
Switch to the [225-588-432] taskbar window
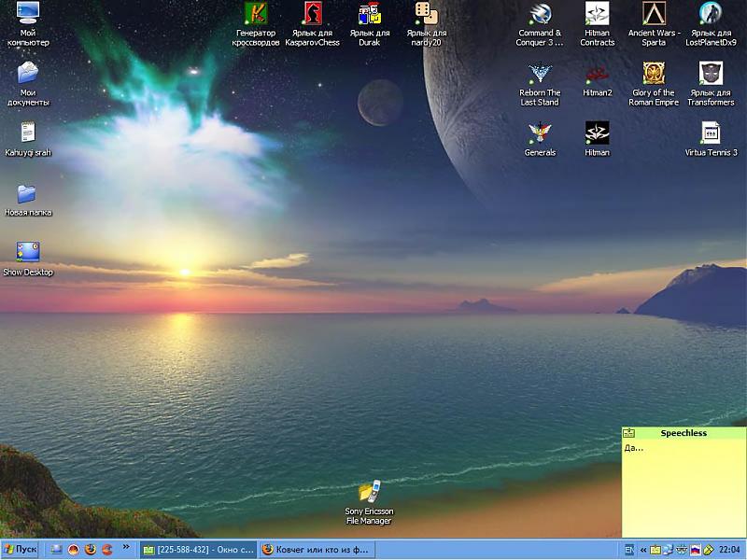click(x=197, y=550)
